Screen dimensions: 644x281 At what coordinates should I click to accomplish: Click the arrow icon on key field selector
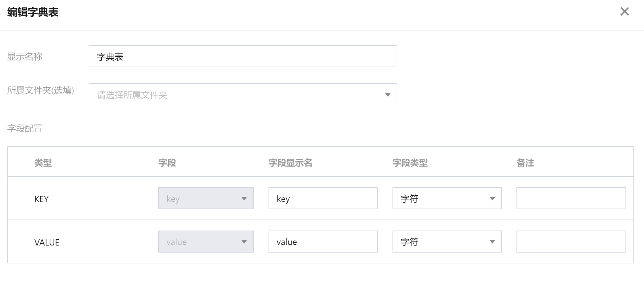(244, 199)
